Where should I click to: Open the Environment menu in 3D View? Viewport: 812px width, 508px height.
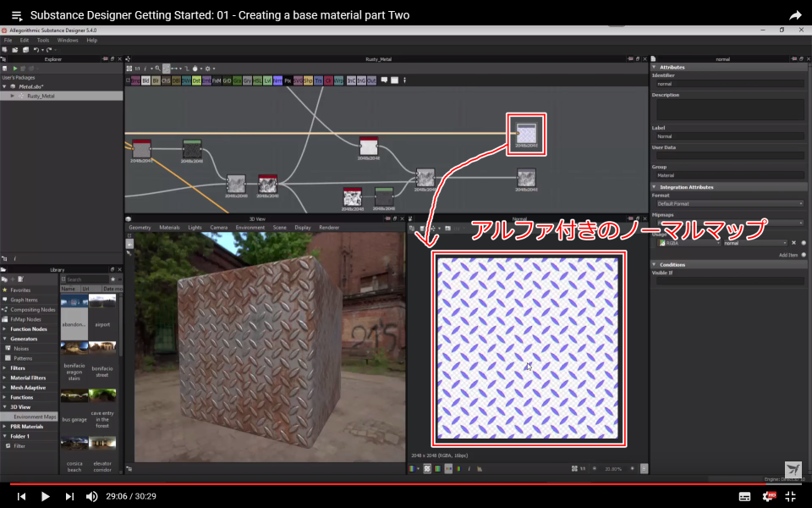click(x=250, y=227)
